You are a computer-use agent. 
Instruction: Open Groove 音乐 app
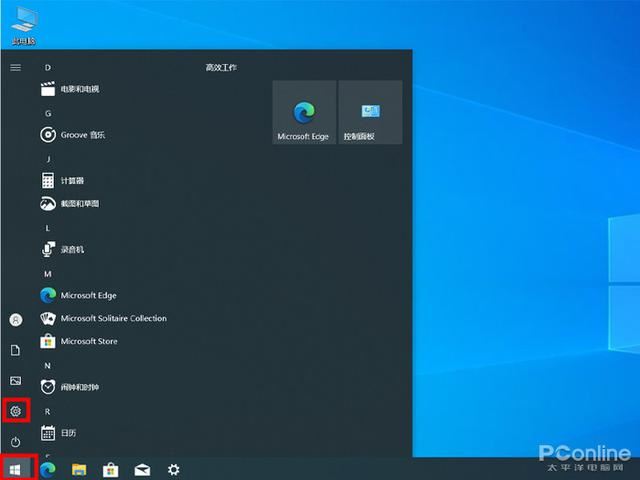pos(82,135)
